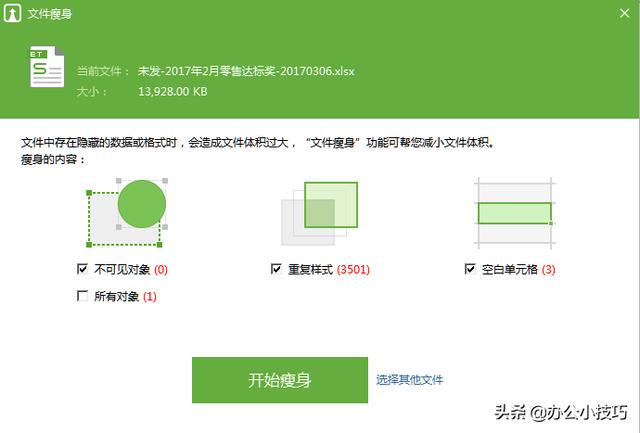
Task: Click the file size 13,928.00 KB
Action: 173,91
